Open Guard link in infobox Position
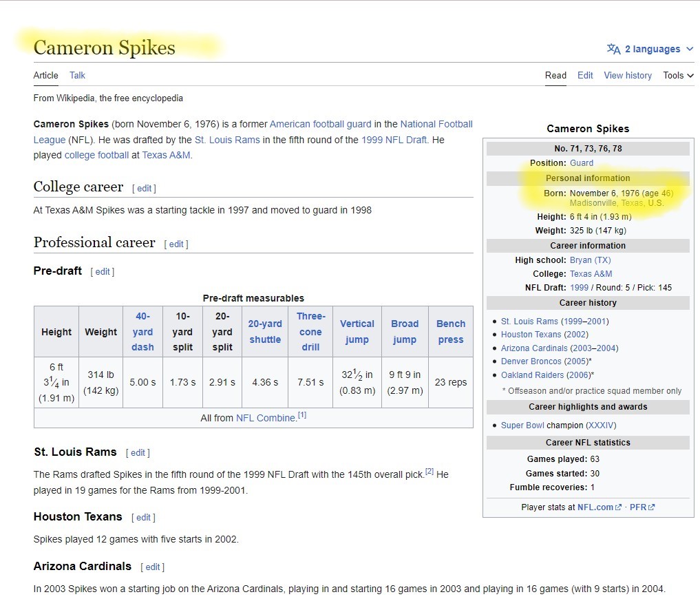The width and height of the screenshot is (700, 610). 581,163
